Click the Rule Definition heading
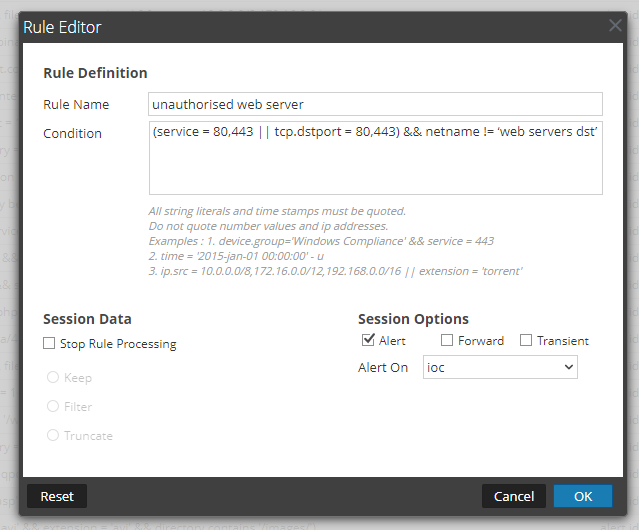This screenshot has height=530, width=639. [x=95, y=73]
